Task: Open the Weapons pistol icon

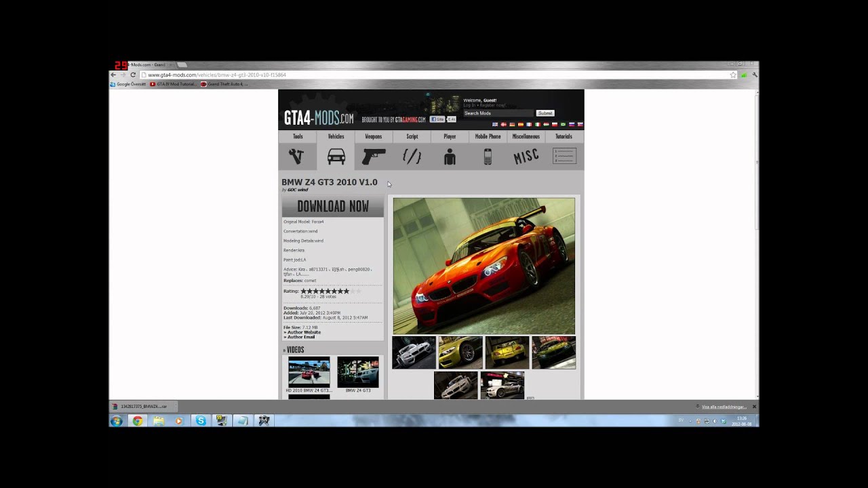Action: (x=374, y=157)
